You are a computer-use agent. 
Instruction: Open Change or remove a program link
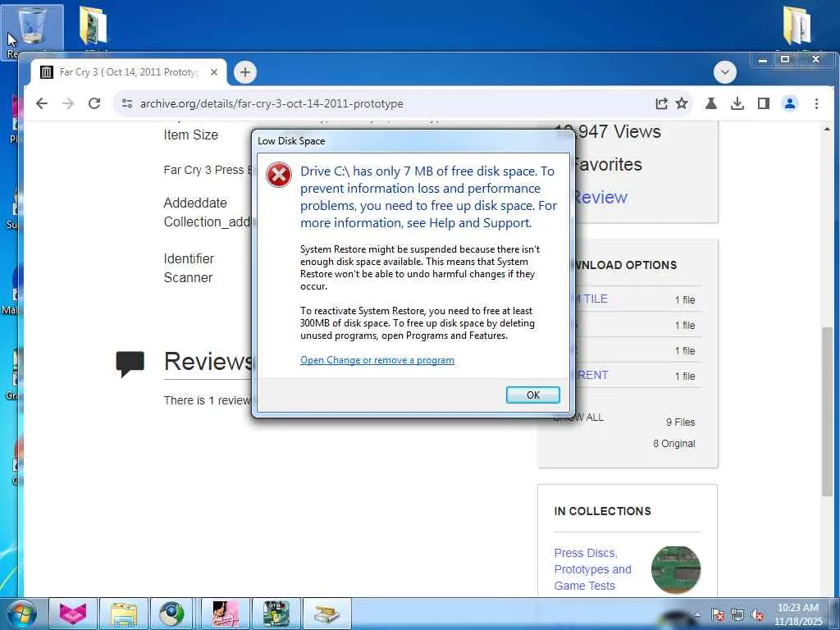(377, 360)
